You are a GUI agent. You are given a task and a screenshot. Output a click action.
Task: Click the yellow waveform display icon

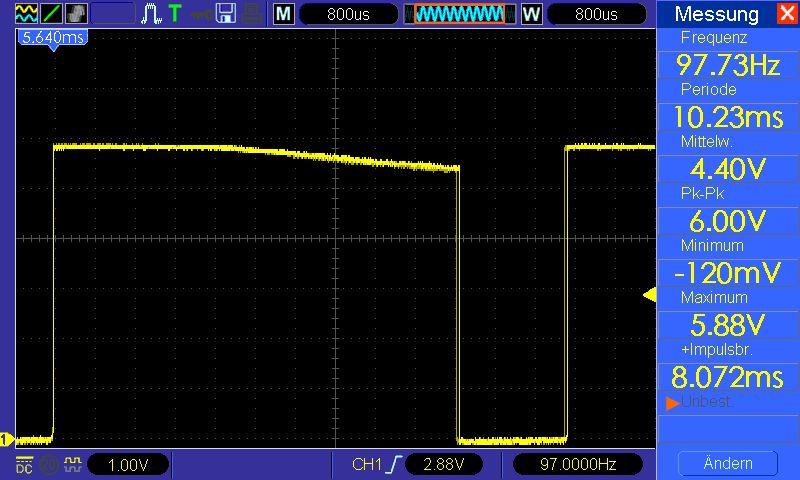(25, 14)
